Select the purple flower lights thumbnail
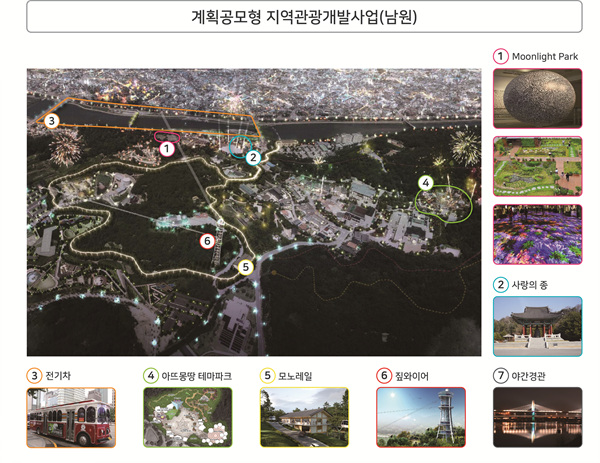 click(x=537, y=234)
